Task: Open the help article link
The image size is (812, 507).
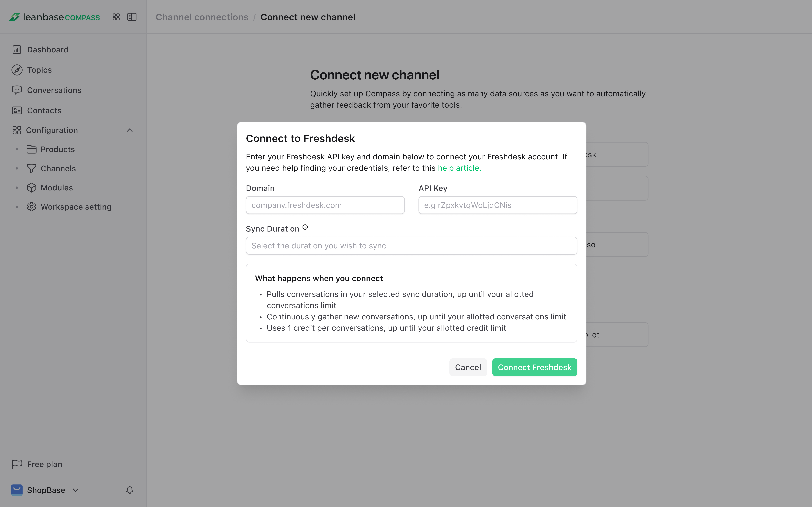Action: [459, 168]
